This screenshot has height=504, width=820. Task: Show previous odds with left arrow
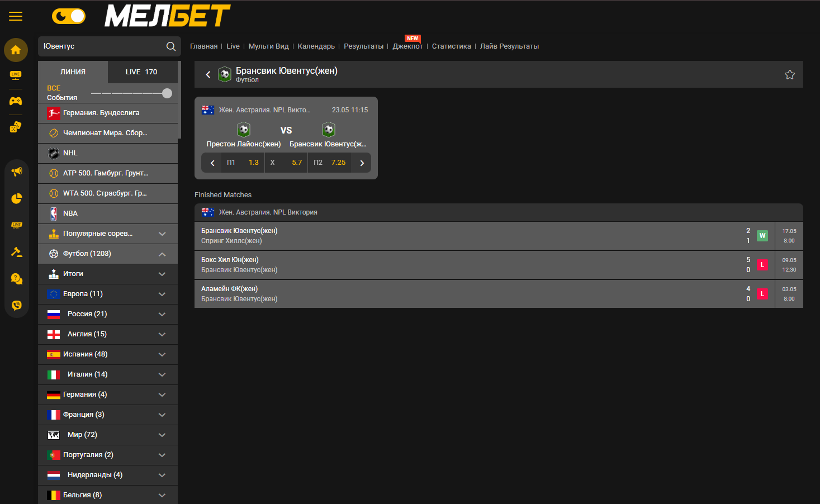point(212,163)
